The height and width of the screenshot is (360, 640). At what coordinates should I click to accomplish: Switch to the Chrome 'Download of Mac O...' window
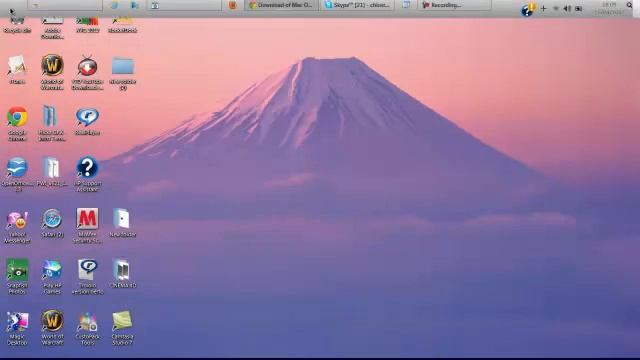coord(281,5)
